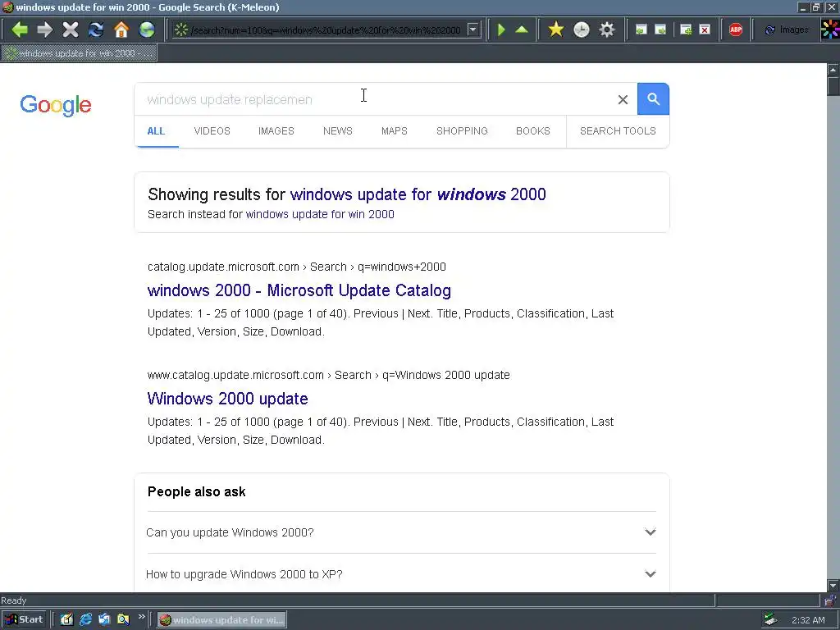The image size is (840, 630).
Task: Click the globe search toolbar icon
Action: [x=147, y=30]
